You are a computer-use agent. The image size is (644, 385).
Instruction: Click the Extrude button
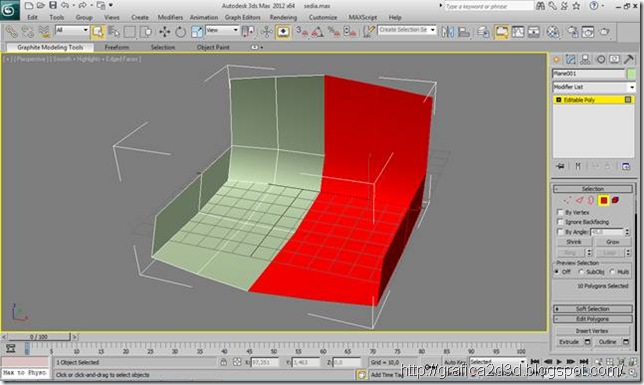(569, 342)
